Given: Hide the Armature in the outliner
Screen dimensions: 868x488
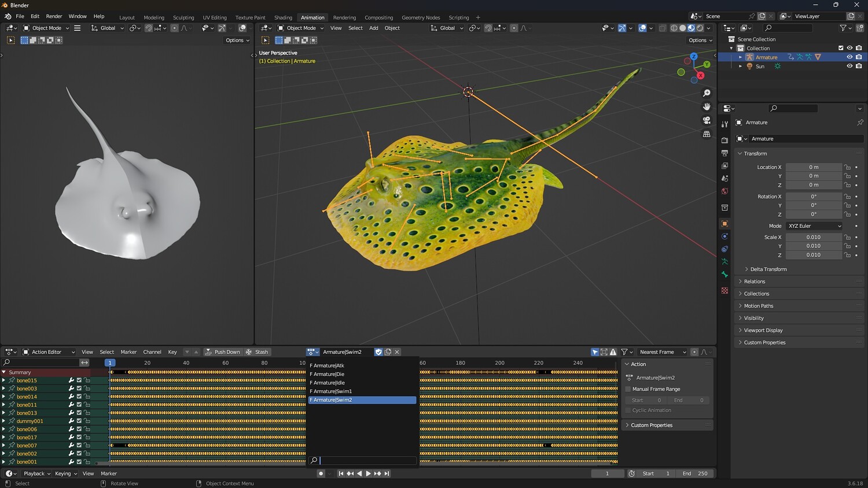Looking at the screenshot, I should point(849,57).
